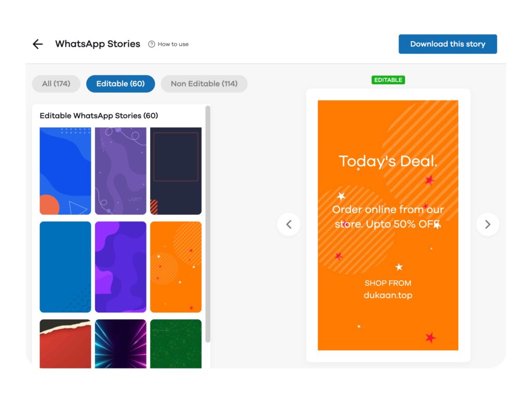Go to previous story with left chevron
The width and height of the screenshot is (532, 394).
289,225
